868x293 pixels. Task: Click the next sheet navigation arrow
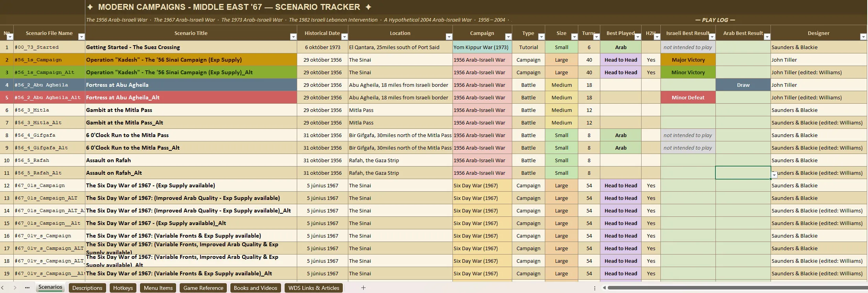click(x=15, y=288)
